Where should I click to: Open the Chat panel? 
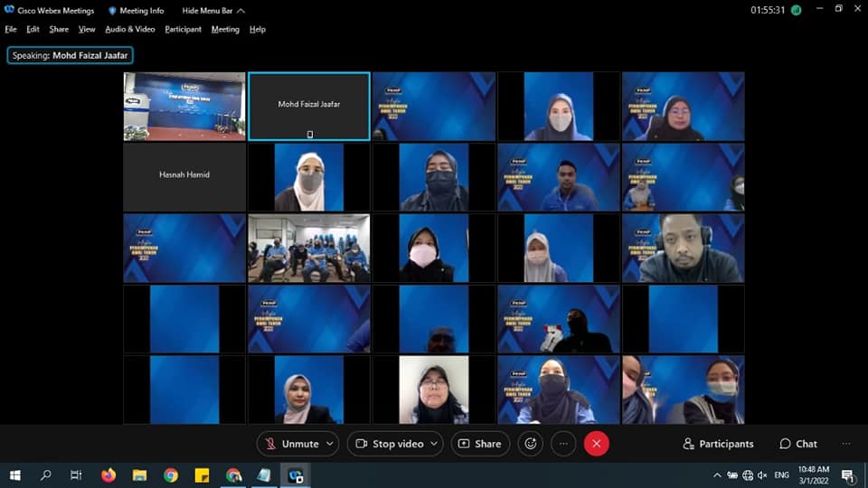797,444
